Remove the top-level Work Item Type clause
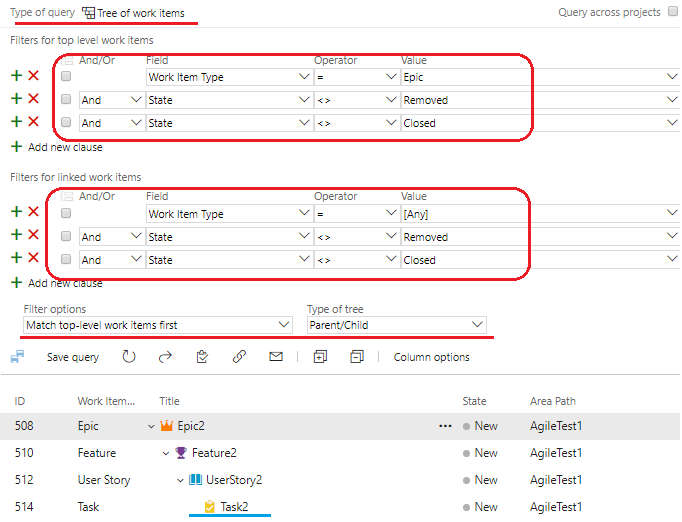This screenshot has height=522, width=682. click(x=33, y=76)
